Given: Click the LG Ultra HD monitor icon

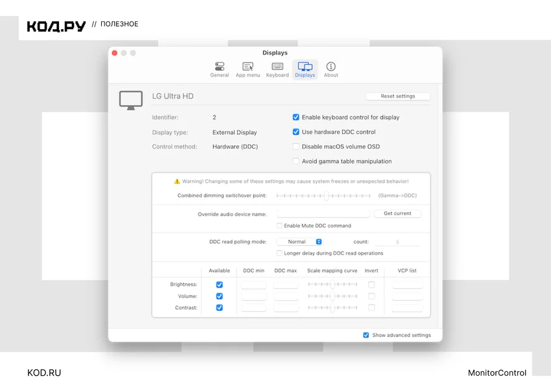Looking at the screenshot, I should point(131,100).
